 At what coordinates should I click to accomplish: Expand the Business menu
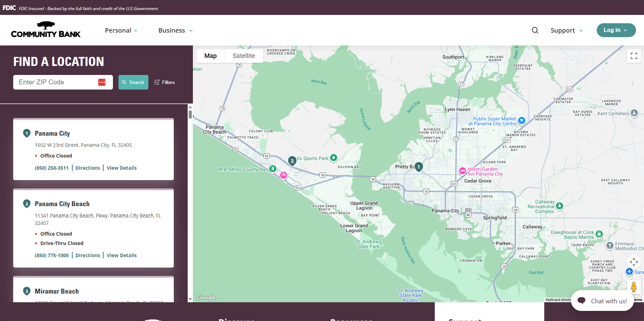tap(175, 31)
